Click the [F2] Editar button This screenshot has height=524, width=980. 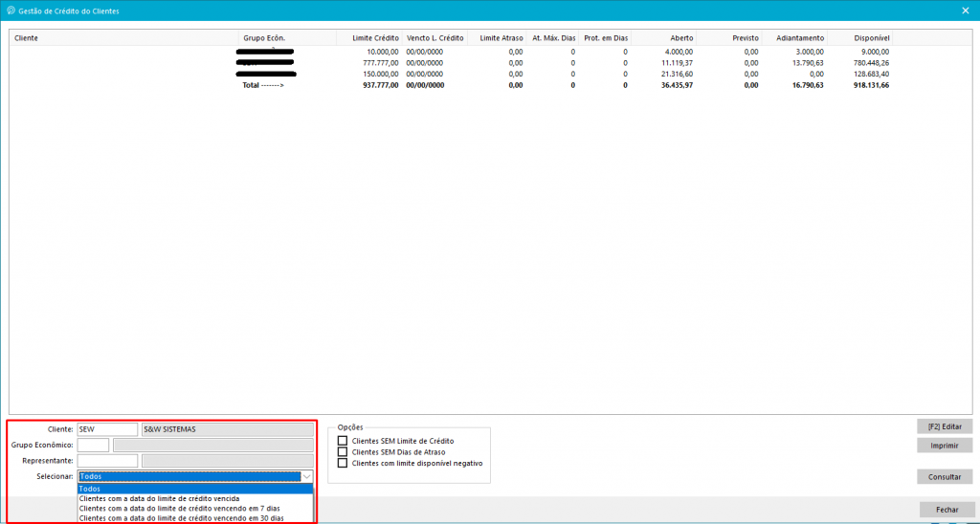point(945,426)
